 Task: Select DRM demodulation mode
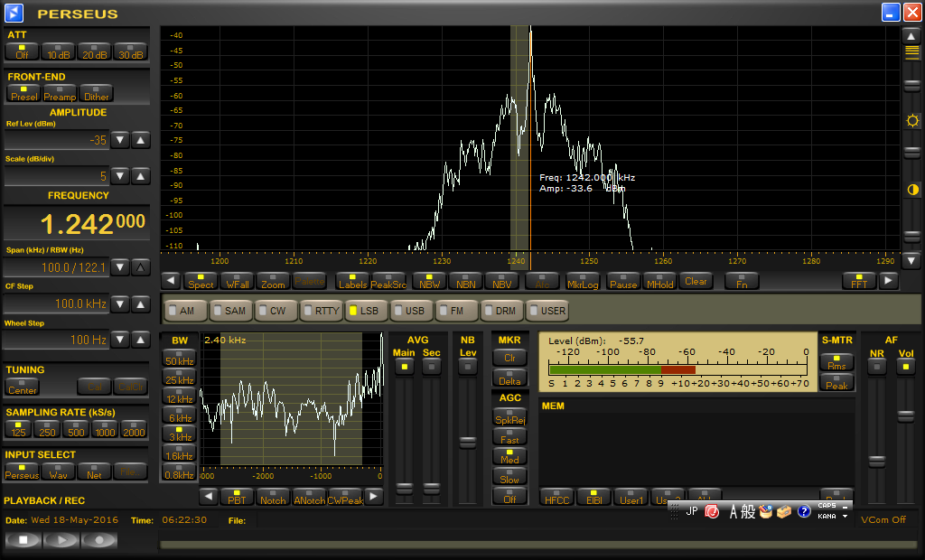click(501, 311)
